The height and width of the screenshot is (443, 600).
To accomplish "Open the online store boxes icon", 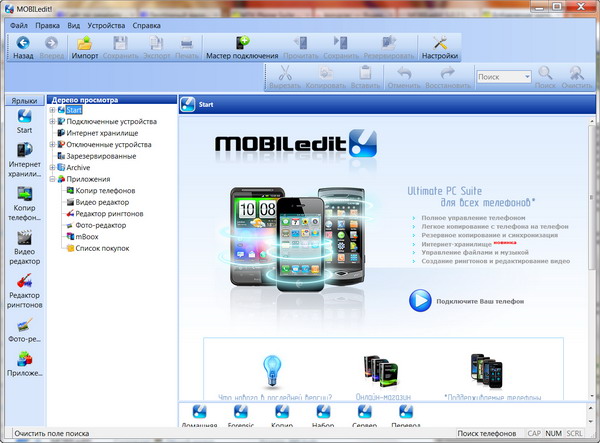I will click(380, 370).
